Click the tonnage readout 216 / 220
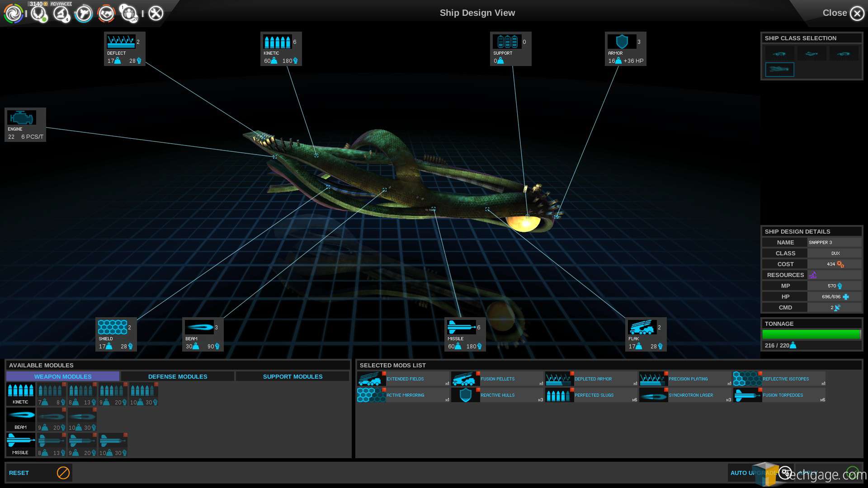Screen dimensions: 868x488 coord(780,346)
